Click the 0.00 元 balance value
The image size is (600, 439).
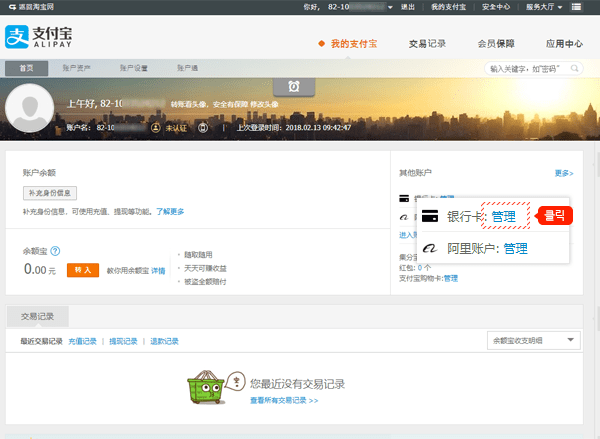pyautogui.click(x=40, y=269)
